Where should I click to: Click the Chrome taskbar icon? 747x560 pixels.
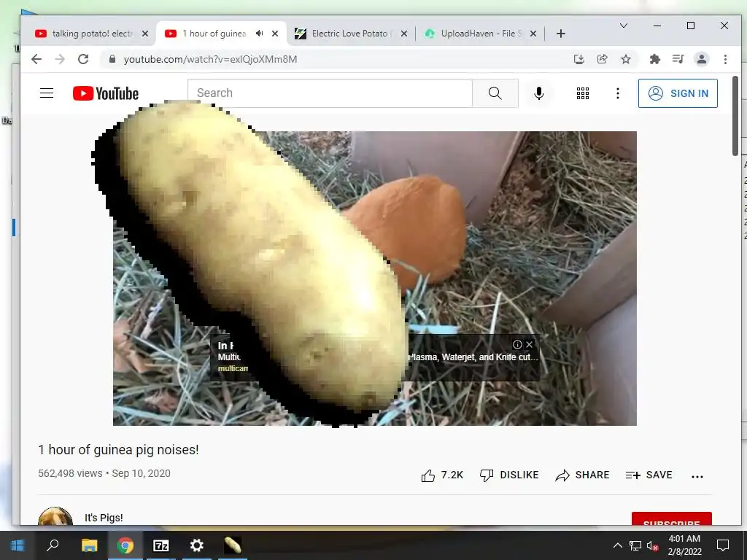click(x=125, y=545)
